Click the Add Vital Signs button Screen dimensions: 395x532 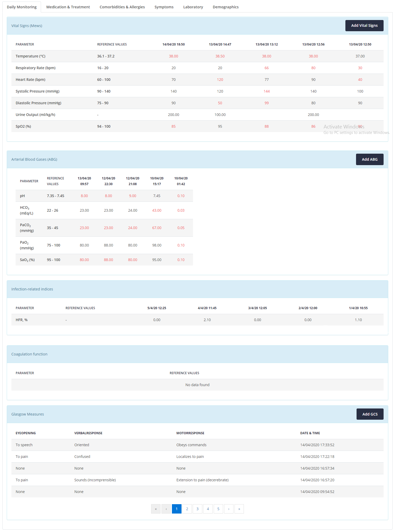(364, 25)
